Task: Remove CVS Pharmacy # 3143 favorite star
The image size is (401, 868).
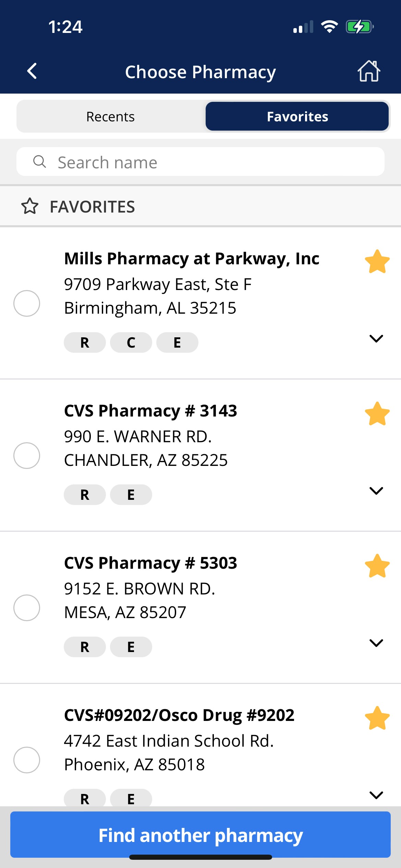Action: tap(377, 414)
